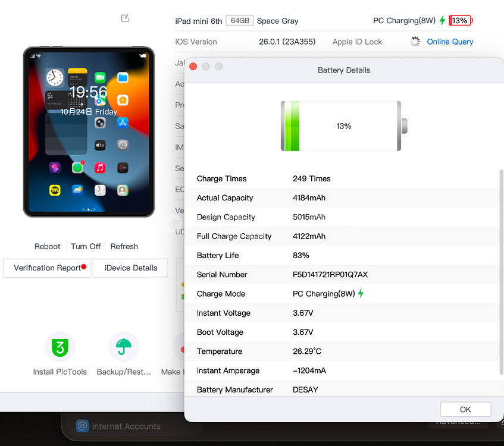This screenshot has width=504, height=446.
Task: Click the iPad screen preview thumbnail
Action: [x=89, y=132]
